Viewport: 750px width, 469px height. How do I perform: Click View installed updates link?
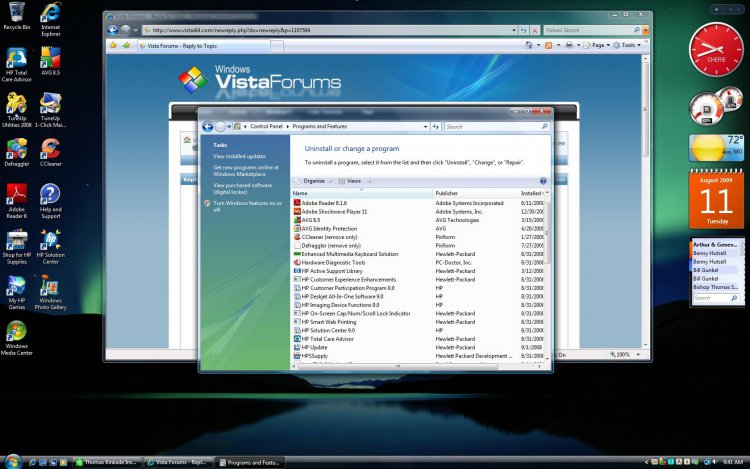click(239, 156)
